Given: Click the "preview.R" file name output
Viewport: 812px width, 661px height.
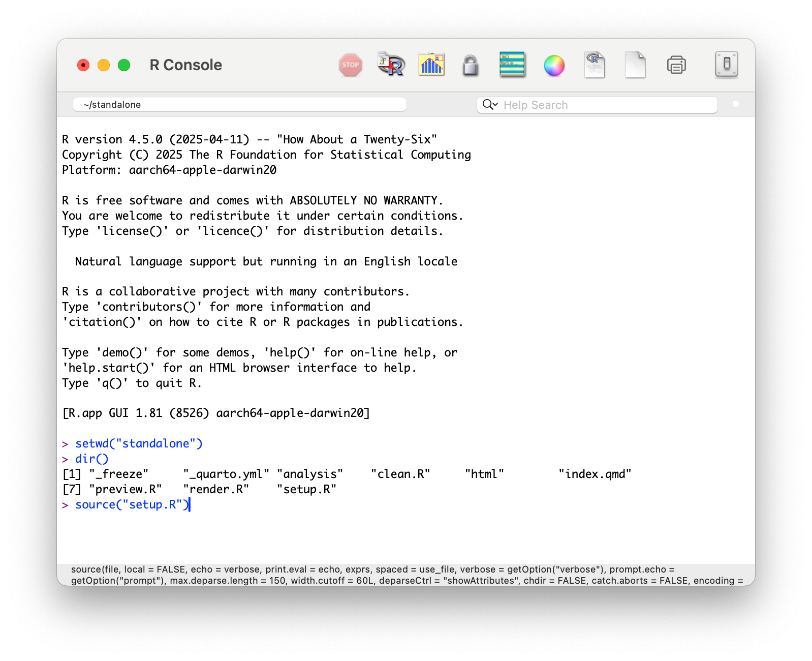Looking at the screenshot, I should [126, 489].
